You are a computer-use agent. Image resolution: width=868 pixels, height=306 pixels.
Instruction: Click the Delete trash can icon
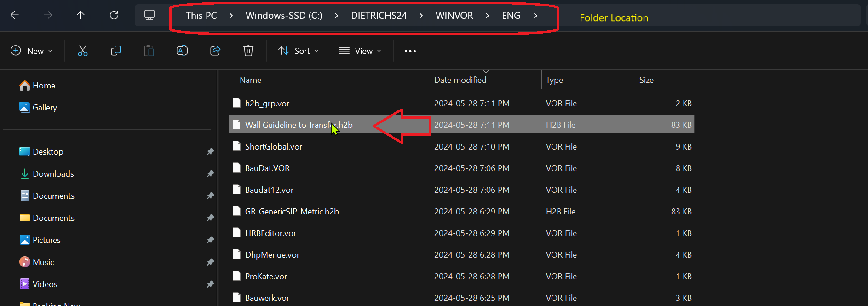[248, 51]
